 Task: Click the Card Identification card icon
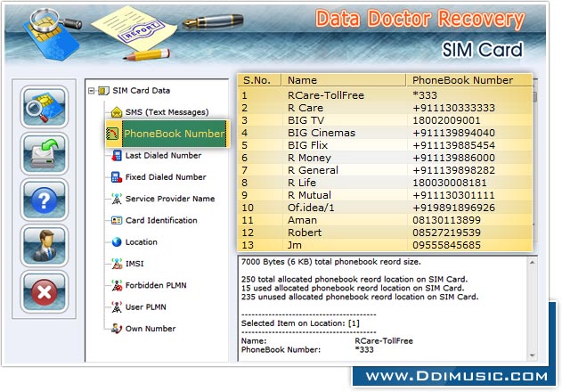coord(117,220)
